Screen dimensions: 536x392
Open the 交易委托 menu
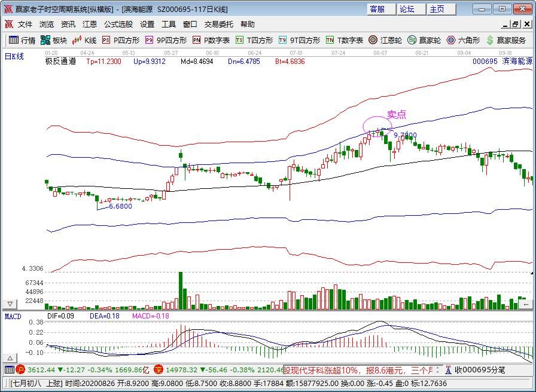point(219,24)
